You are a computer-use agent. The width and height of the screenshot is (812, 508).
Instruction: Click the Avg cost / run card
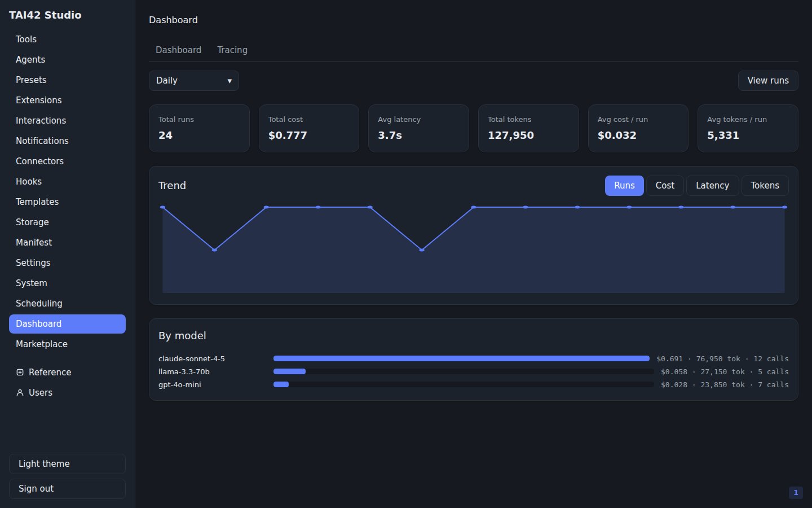click(x=638, y=128)
